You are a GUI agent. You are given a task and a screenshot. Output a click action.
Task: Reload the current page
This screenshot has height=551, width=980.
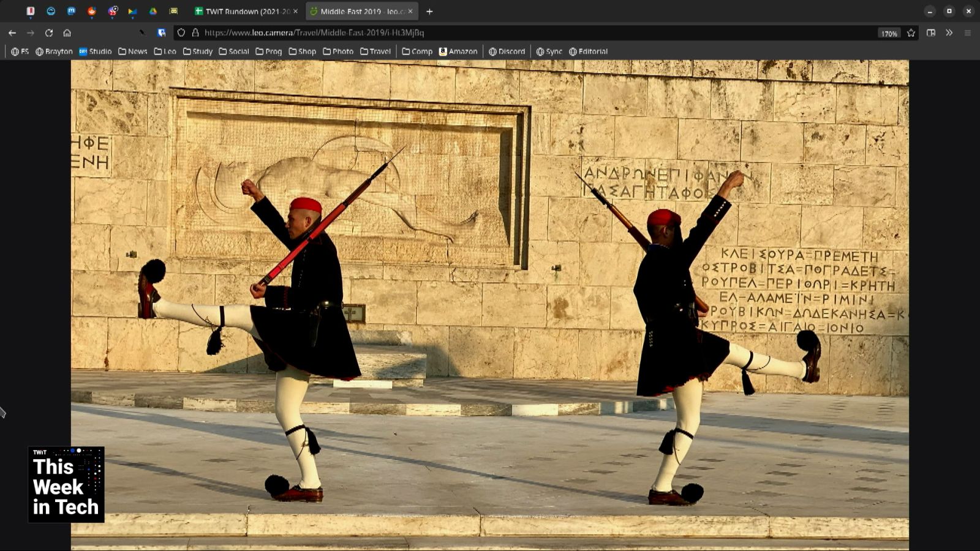pos(49,33)
